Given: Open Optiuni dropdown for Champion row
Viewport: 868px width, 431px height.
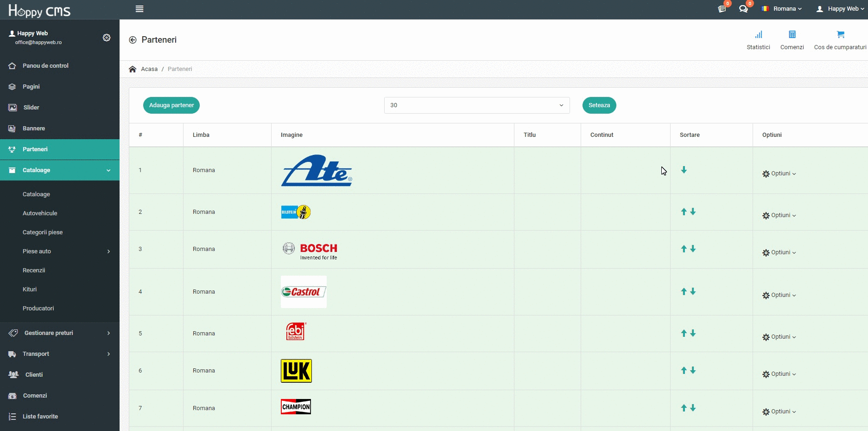Looking at the screenshot, I should click(x=779, y=412).
